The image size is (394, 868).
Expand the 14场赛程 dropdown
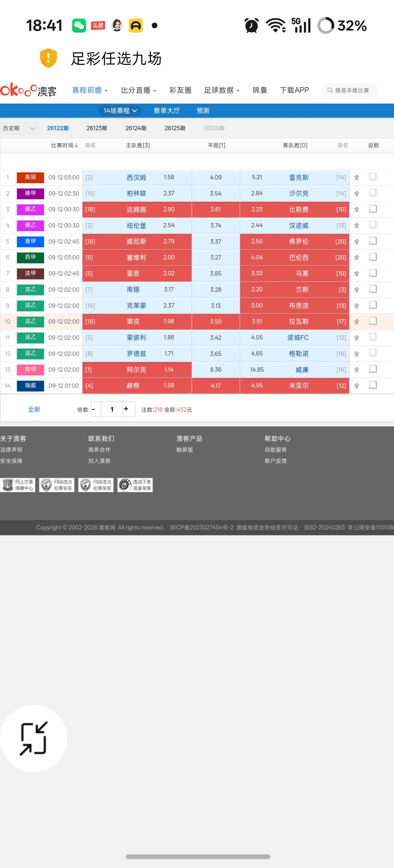(x=120, y=111)
